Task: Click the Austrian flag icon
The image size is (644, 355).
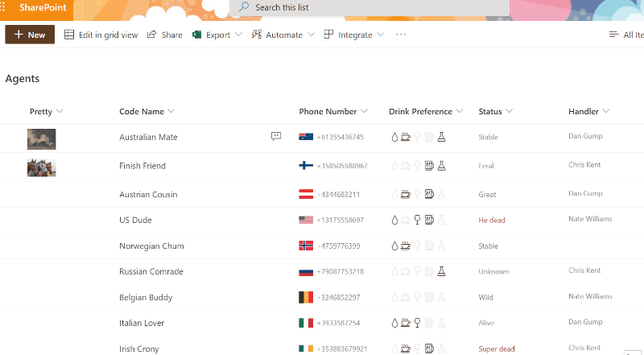Action: pos(306,194)
